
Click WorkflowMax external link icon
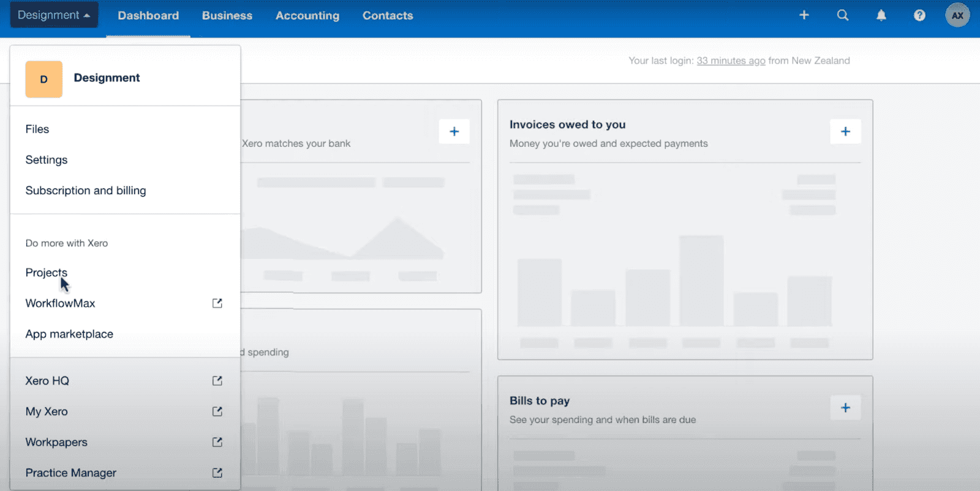[x=217, y=303]
